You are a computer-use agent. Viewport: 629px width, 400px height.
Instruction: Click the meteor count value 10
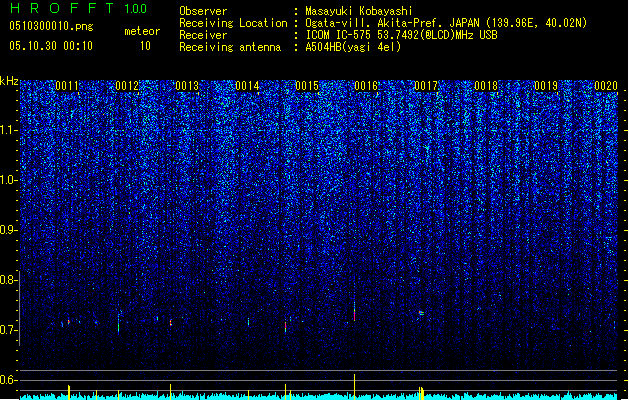(x=145, y=46)
